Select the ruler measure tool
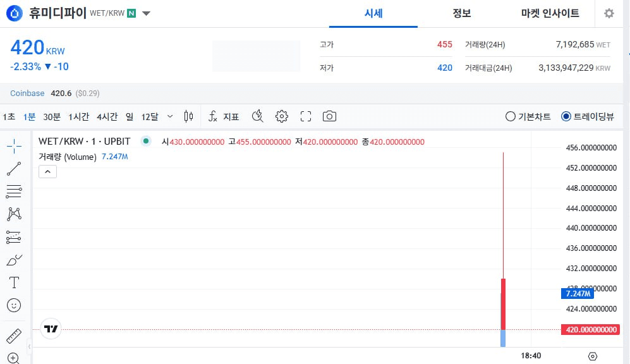This screenshot has width=630, height=364. (14, 336)
